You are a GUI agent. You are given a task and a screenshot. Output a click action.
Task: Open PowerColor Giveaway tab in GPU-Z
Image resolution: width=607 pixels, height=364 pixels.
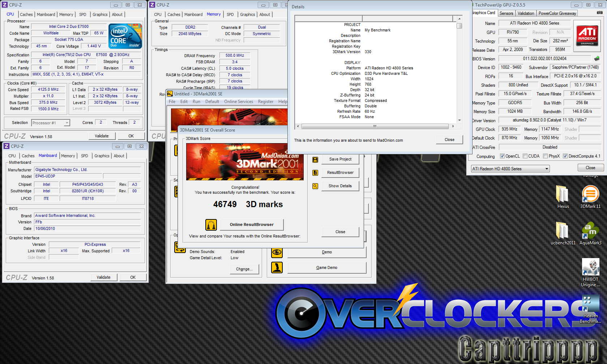[x=557, y=13]
